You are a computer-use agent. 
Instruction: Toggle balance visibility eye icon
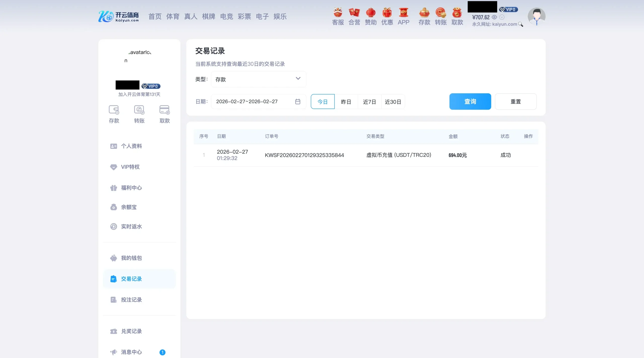click(x=494, y=17)
